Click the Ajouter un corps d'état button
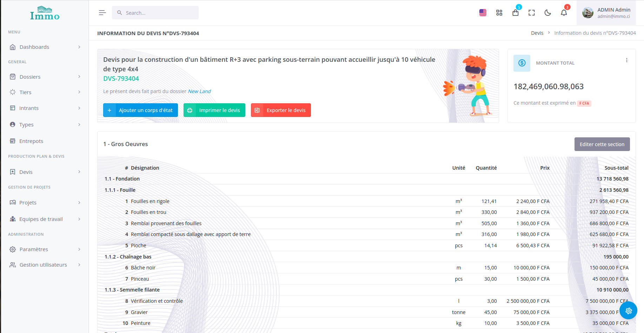This screenshot has height=333, width=644. [140, 110]
